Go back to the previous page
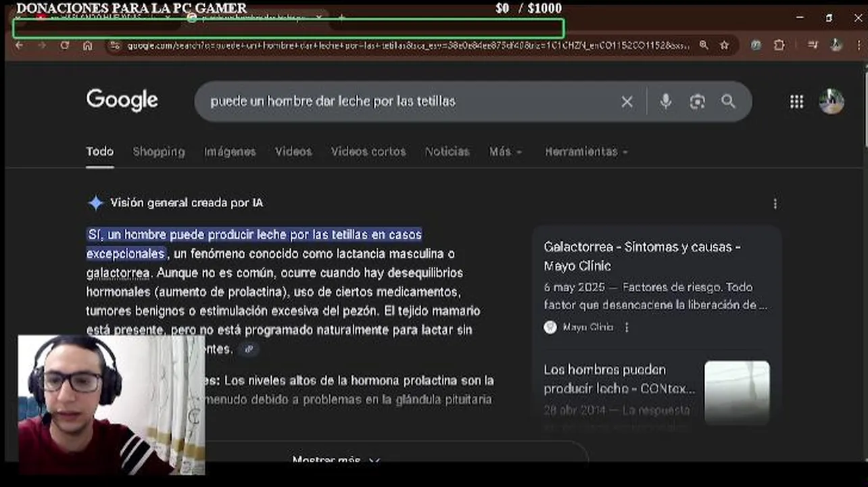The height and width of the screenshot is (487, 868). pos(19,45)
